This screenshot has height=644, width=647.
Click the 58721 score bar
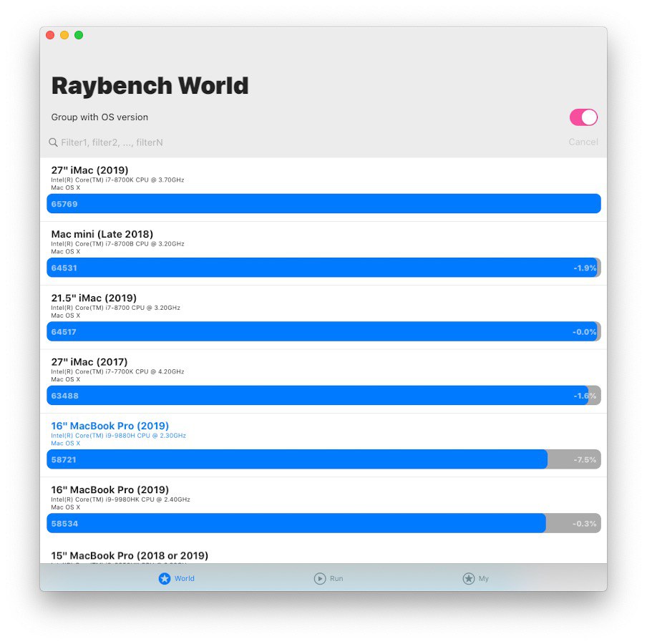tap(323, 459)
